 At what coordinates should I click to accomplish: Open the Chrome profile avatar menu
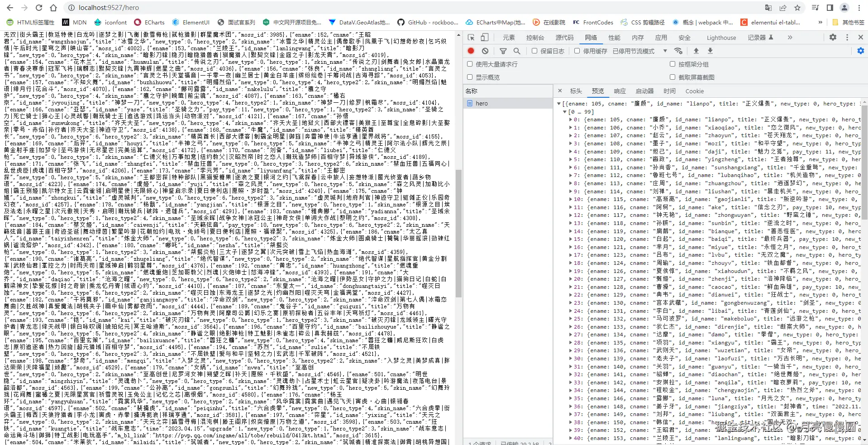click(844, 8)
